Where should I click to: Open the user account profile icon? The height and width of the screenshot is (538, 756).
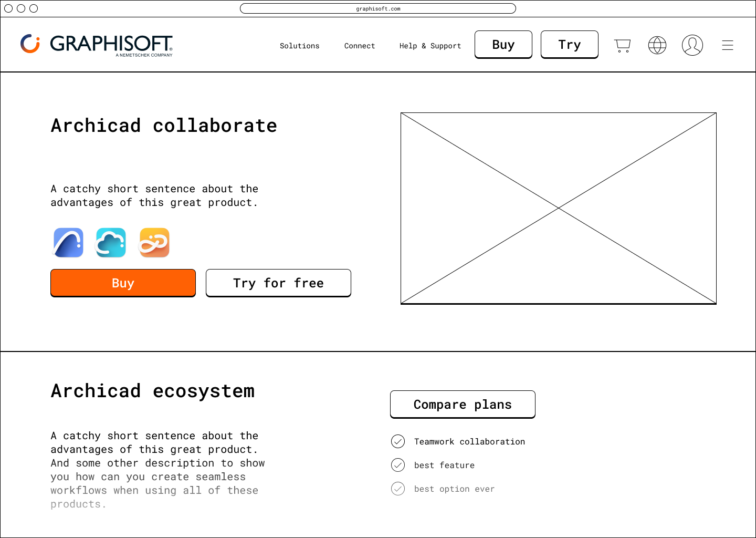click(692, 45)
